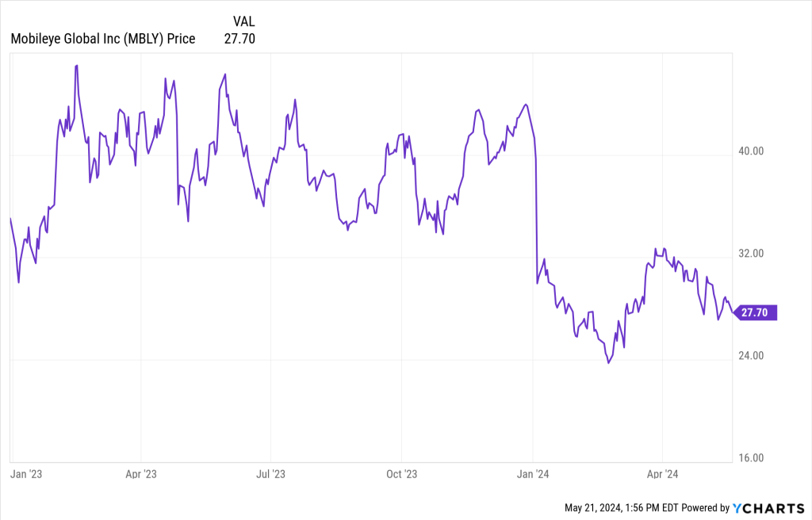Select the Jul '23 date label
Screen dimensions: 812x520
click(270, 474)
